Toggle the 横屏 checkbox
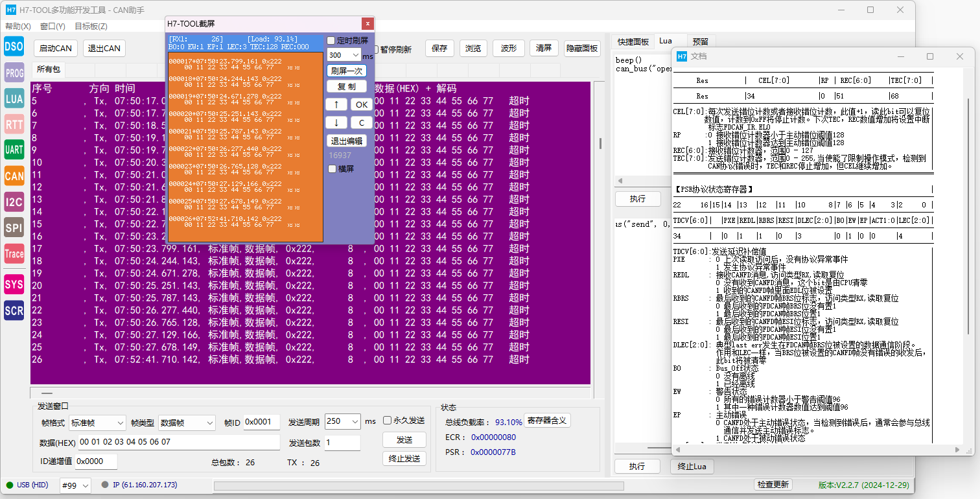Image resolution: width=980 pixels, height=499 pixels. (x=332, y=168)
